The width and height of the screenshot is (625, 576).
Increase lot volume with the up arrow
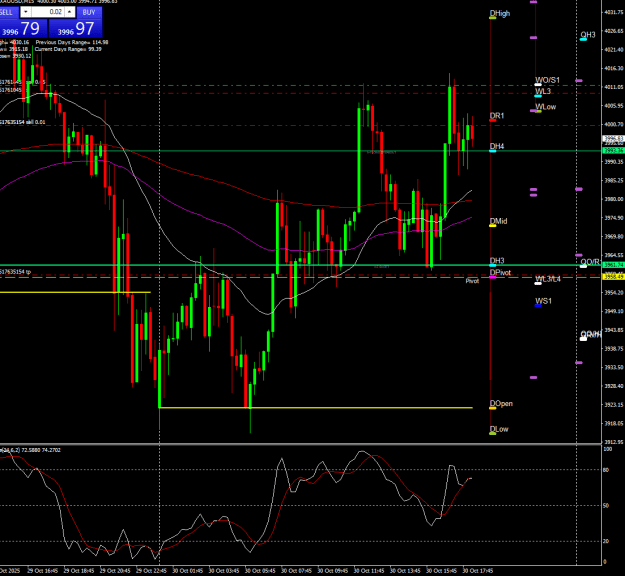coord(69,12)
